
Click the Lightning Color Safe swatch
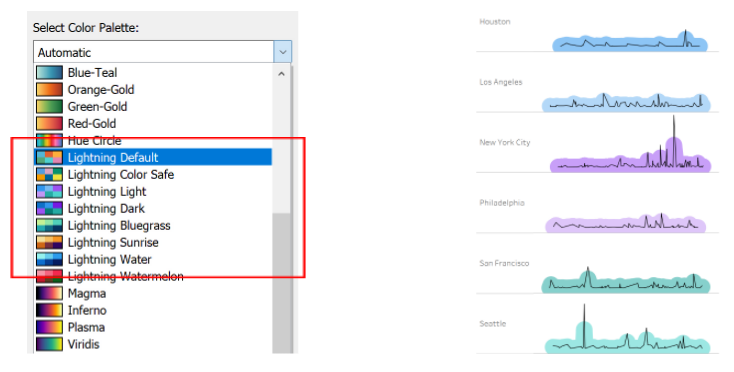(49, 175)
